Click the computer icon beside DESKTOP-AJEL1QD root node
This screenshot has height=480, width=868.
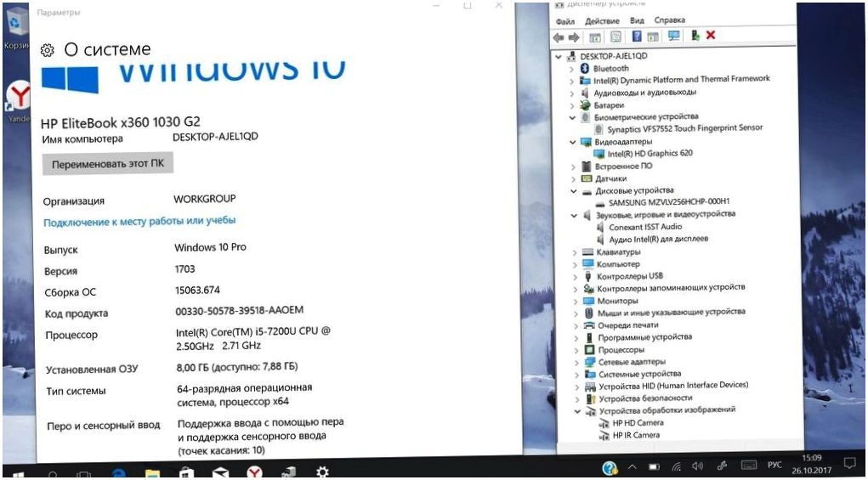pos(571,56)
